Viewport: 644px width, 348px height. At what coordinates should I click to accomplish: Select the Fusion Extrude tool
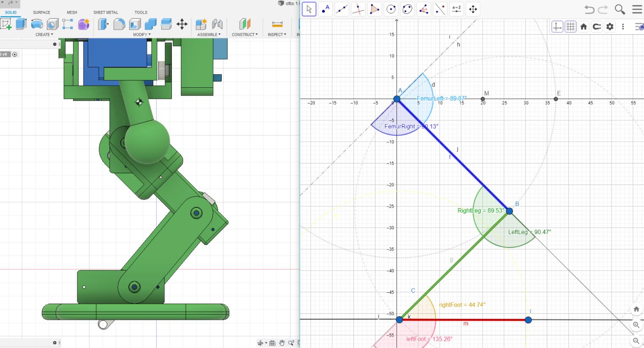[x=21, y=24]
